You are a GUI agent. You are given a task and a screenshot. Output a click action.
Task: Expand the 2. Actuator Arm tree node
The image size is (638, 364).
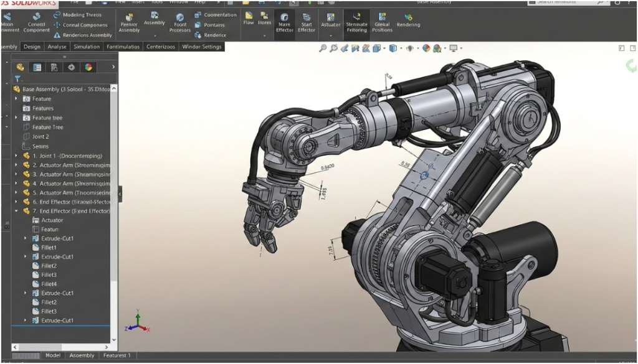[x=16, y=165]
